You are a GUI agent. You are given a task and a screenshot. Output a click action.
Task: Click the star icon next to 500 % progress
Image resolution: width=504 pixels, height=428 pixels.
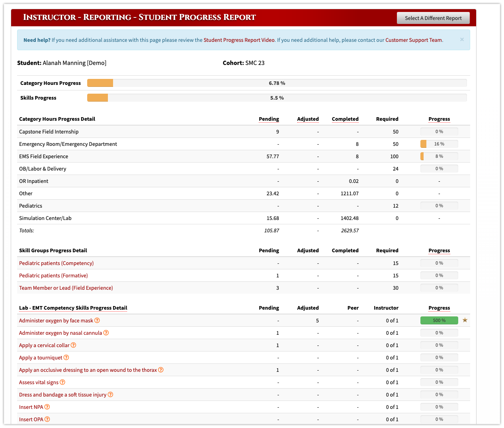pos(465,320)
